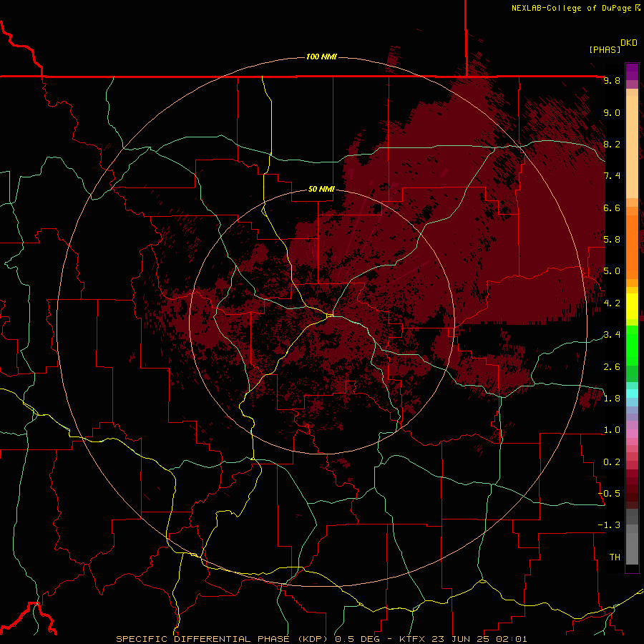Click the 0.2 colorbar scale label

(612, 462)
